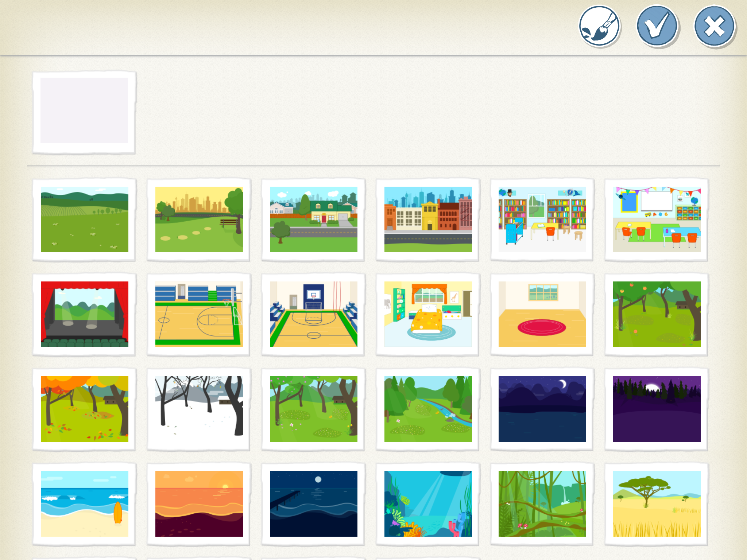Close the background picker with the X
This screenshot has width=747, height=560.
pyautogui.click(x=715, y=26)
